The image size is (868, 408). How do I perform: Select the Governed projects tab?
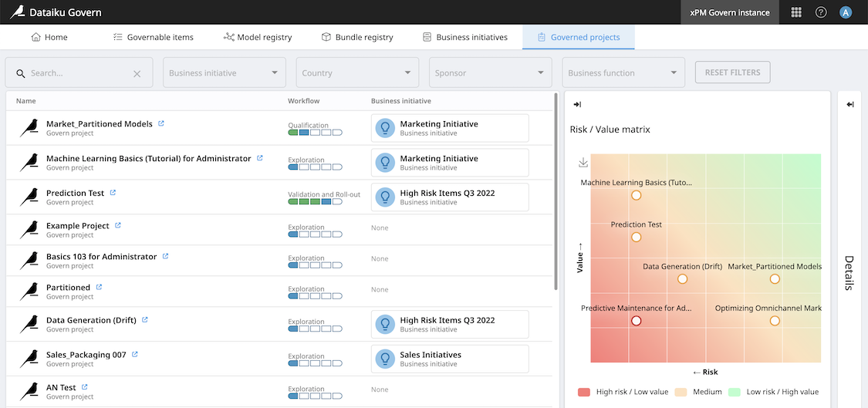point(579,37)
